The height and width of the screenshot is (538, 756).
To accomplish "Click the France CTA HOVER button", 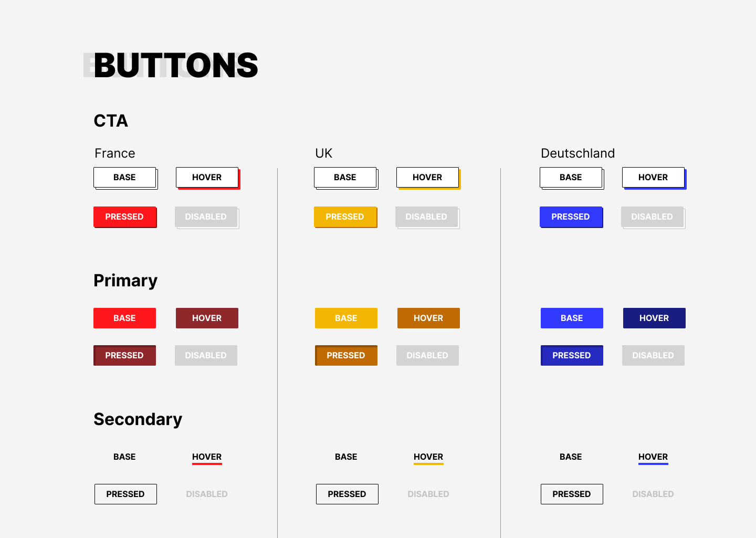I will (x=207, y=178).
